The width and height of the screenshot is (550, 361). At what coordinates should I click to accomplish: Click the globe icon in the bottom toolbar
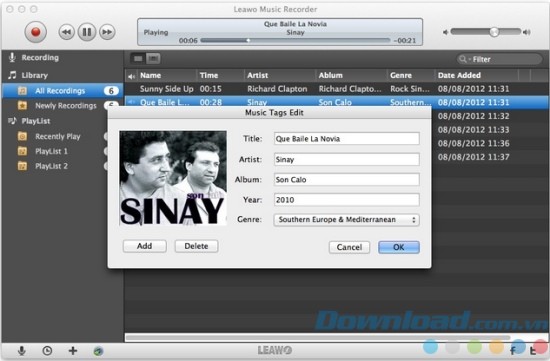(98, 351)
